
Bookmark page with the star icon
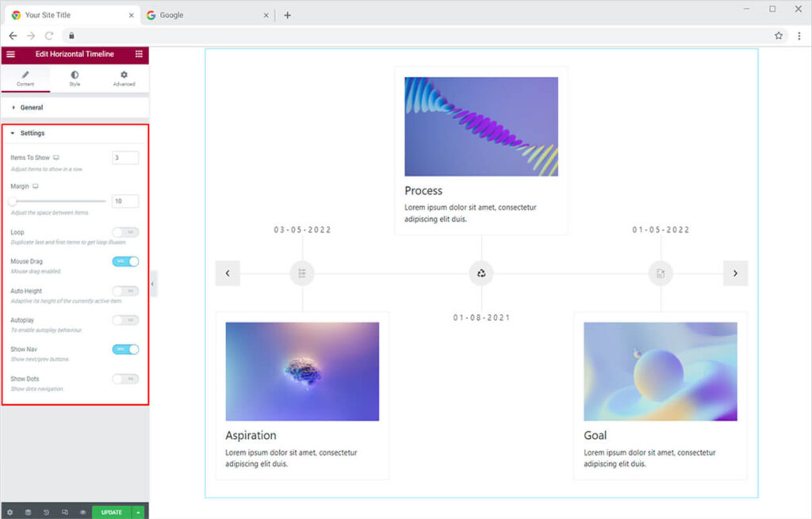[779, 36]
